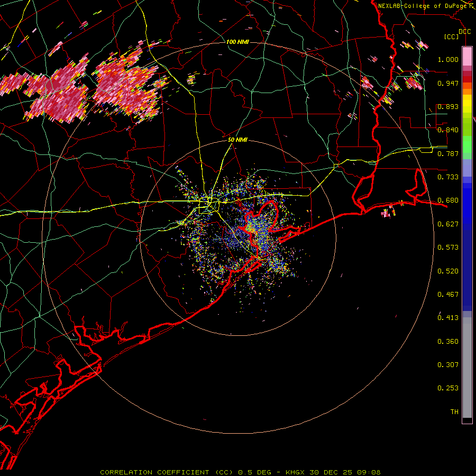Click the 0.520 legend value

pyautogui.click(x=448, y=271)
